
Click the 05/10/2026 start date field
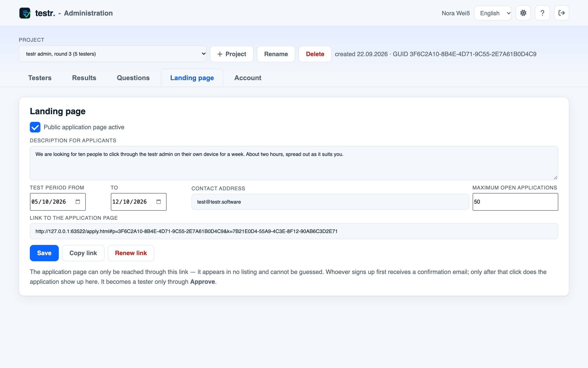click(x=58, y=202)
